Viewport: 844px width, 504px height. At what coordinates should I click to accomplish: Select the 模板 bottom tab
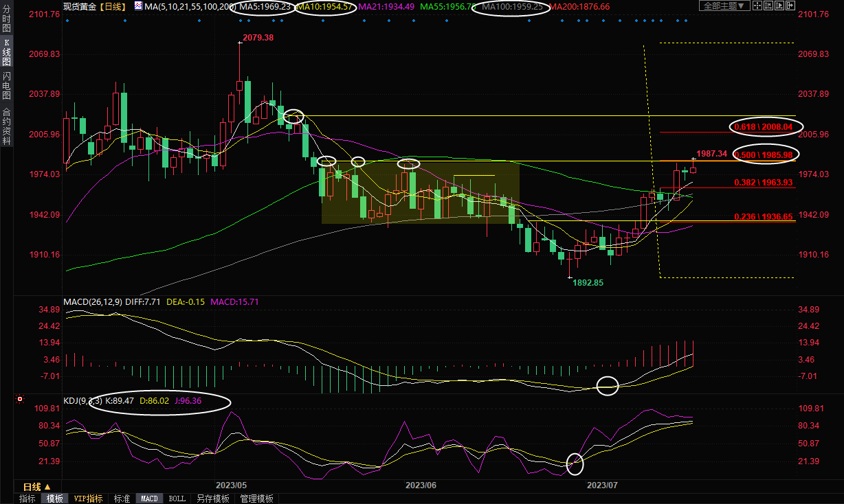(x=54, y=499)
